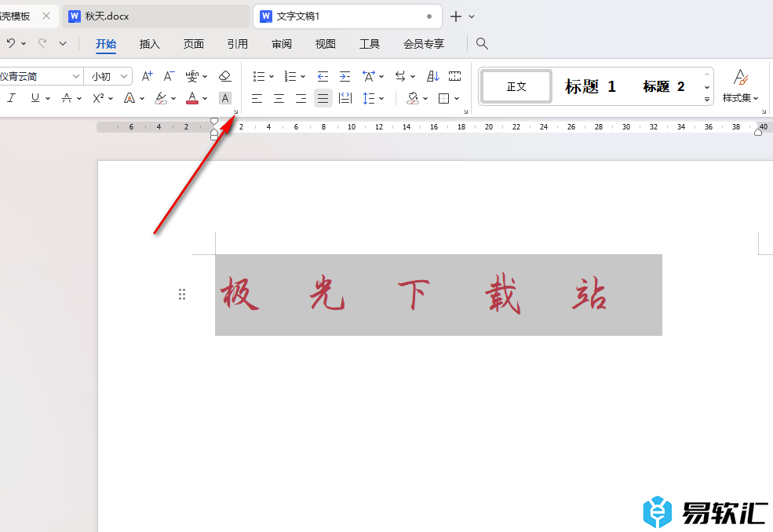This screenshot has width=773, height=532.
Task: Expand bullet list dropdown arrow
Action: [272, 76]
